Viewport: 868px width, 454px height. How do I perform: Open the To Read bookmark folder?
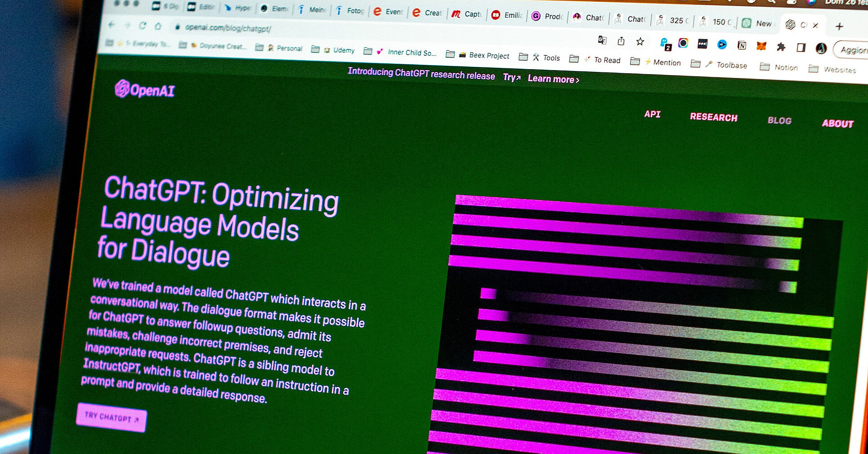point(595,59)
